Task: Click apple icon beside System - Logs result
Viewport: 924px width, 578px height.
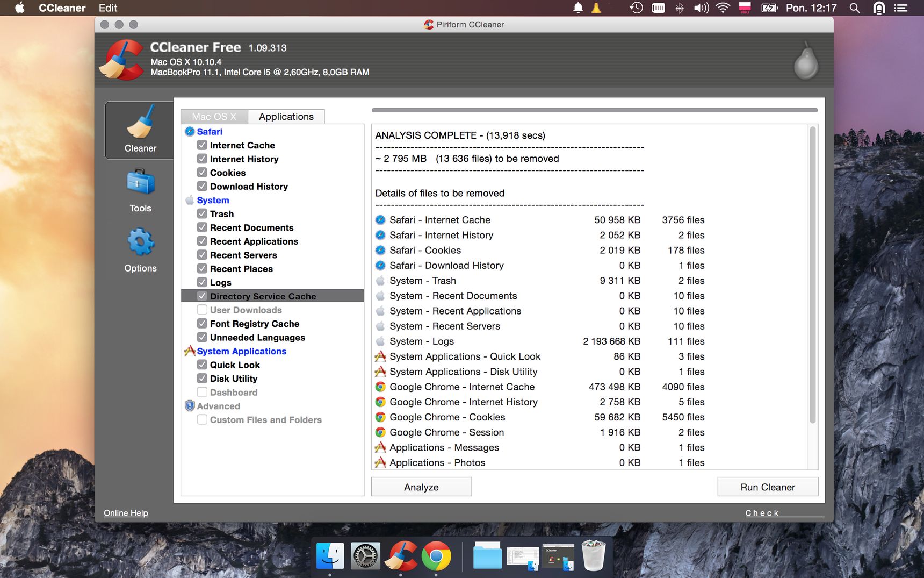Action: [x=380, y=341]
